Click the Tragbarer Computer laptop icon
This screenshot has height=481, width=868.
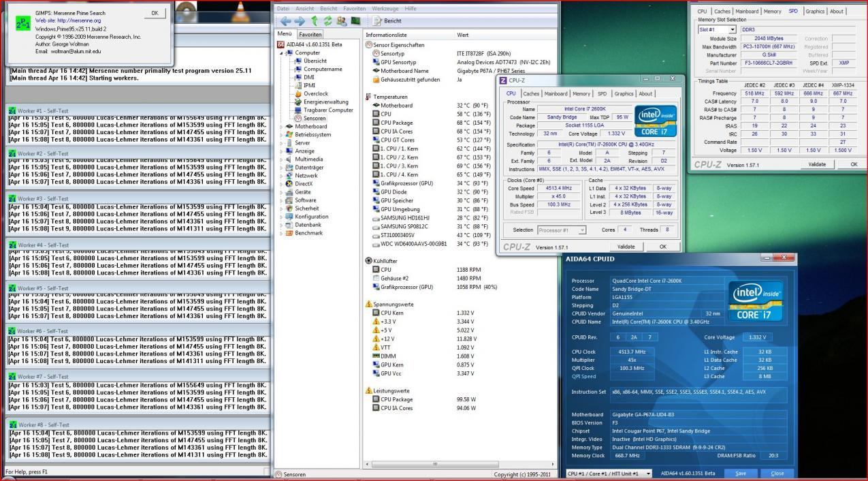(298, 110)
